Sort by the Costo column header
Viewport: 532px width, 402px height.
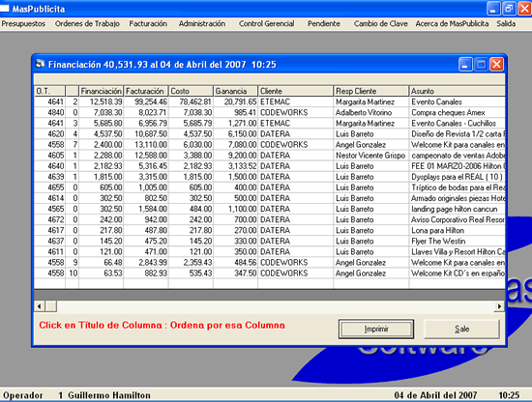coord(191,91)
